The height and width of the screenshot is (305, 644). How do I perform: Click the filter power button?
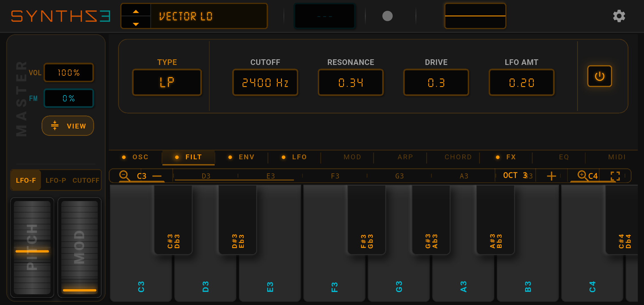click(x=599, y=76)
